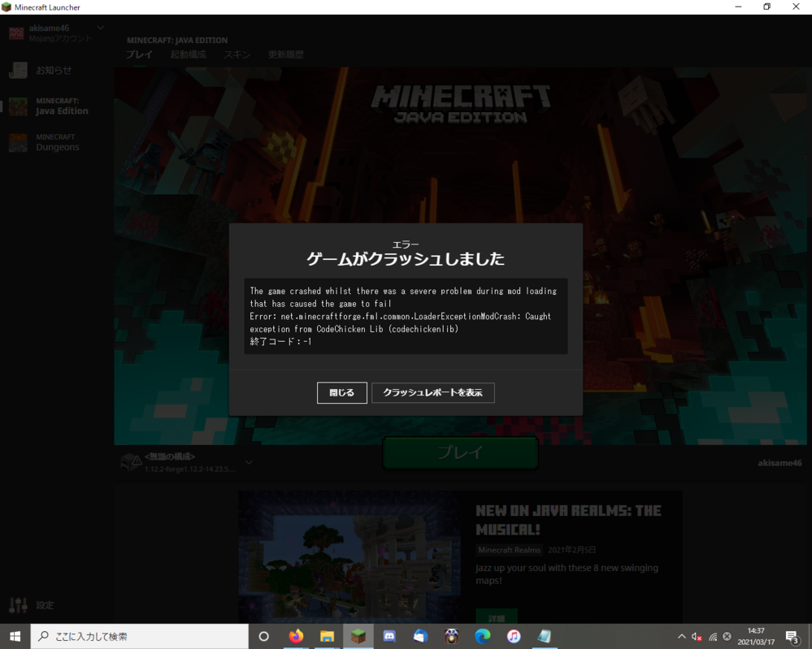The height and width of the screenshot is (649, 812).
Task: Expand the akisame46 account dropdown
Action: click(101, 28)
